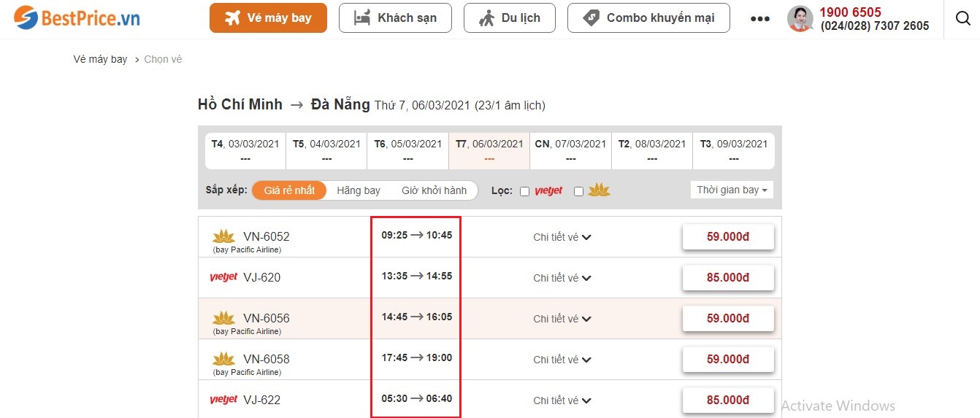Click the Chọn vé breadcrumb
This screenshot has width=980, height=418.
(x=163, y=59)
